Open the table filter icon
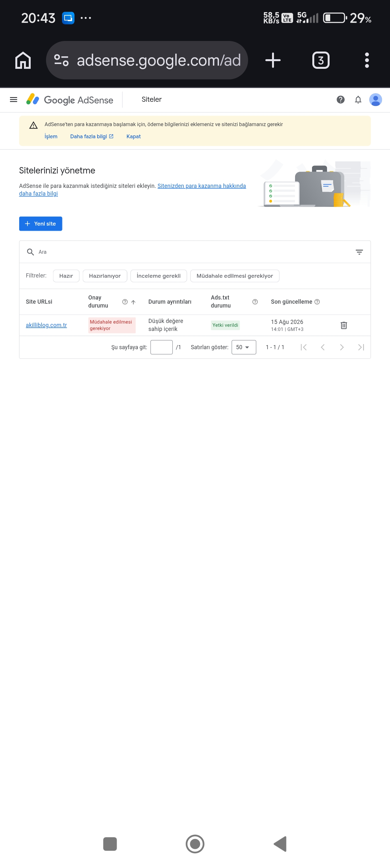This screenshot has height=868, width=390. (359, 252)
